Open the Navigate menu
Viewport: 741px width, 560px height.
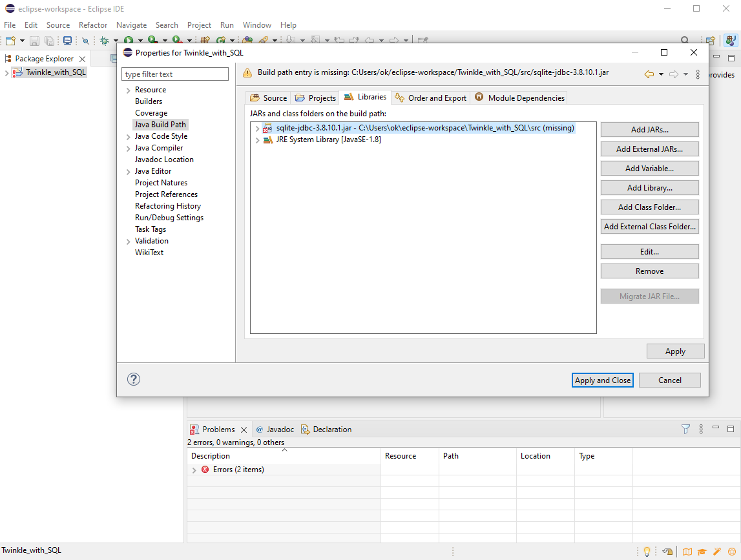point(131,25)
